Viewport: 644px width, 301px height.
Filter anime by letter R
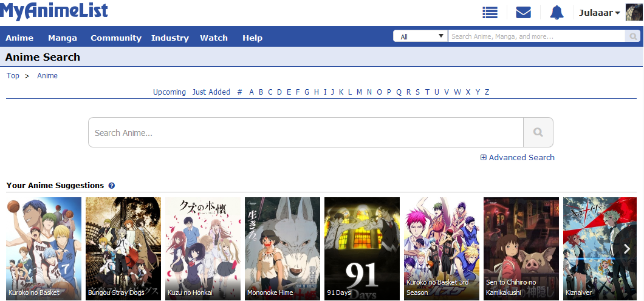[x=408, y=92]
